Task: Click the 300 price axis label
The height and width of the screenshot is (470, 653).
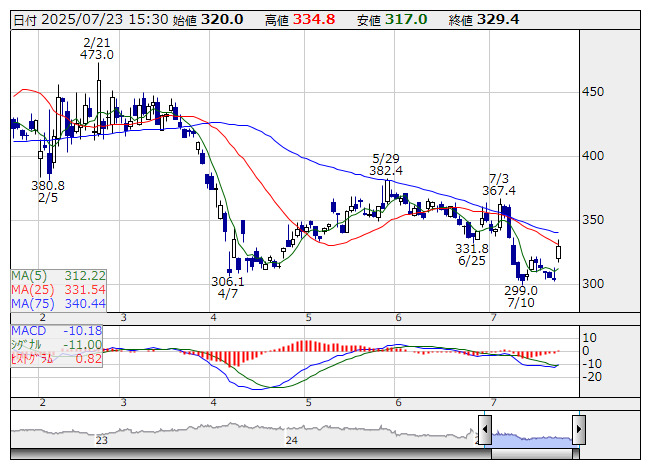Action: coord(593,284)
